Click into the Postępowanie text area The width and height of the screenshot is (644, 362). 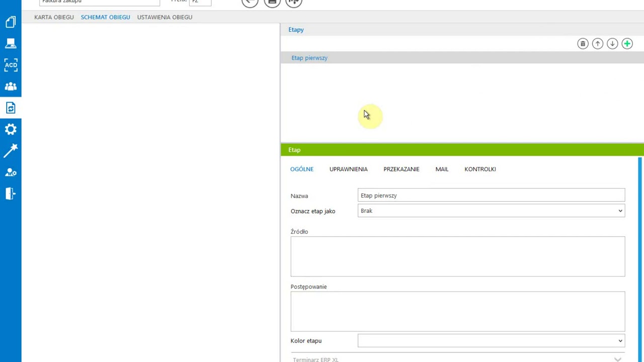[x=457, y=311]
